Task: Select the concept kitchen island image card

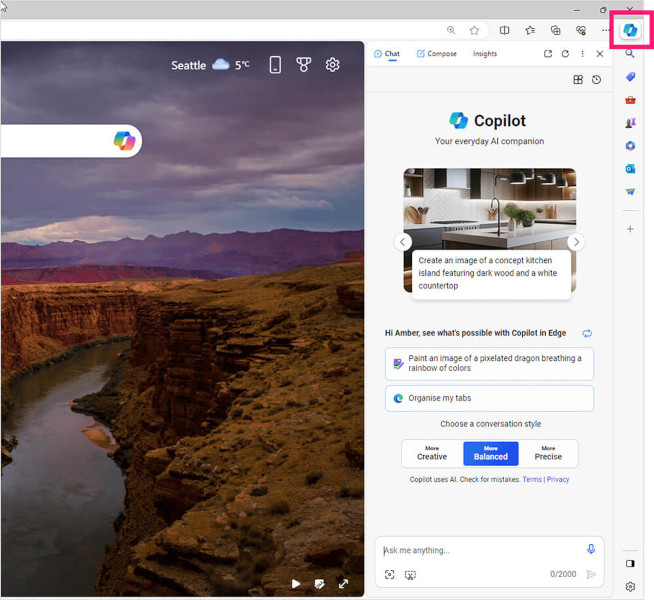Action: tap(490, 233)
